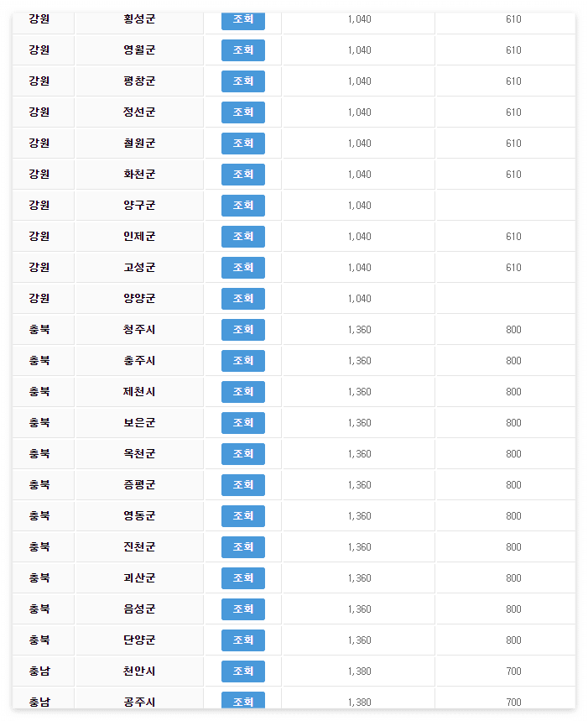Click the 조회 button for 천안시

242,671
